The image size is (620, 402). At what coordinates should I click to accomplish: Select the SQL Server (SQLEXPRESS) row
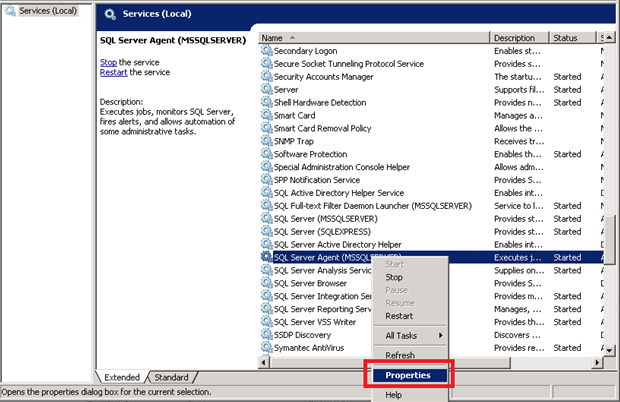(431, 232)
